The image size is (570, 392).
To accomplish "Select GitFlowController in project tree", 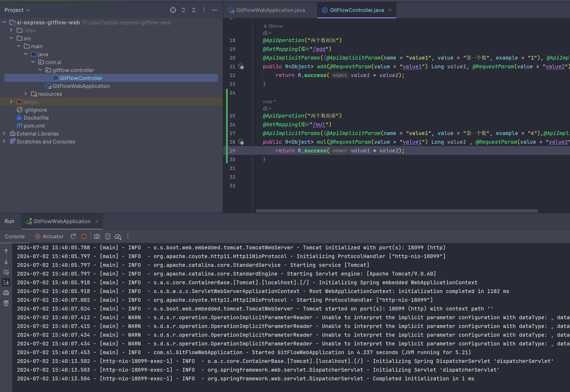I will click(111, 78).
